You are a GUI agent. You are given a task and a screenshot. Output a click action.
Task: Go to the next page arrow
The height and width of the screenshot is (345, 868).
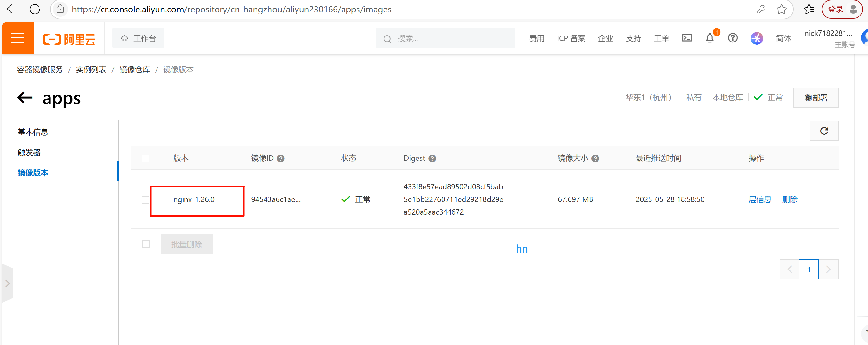(x=828, y=269)
